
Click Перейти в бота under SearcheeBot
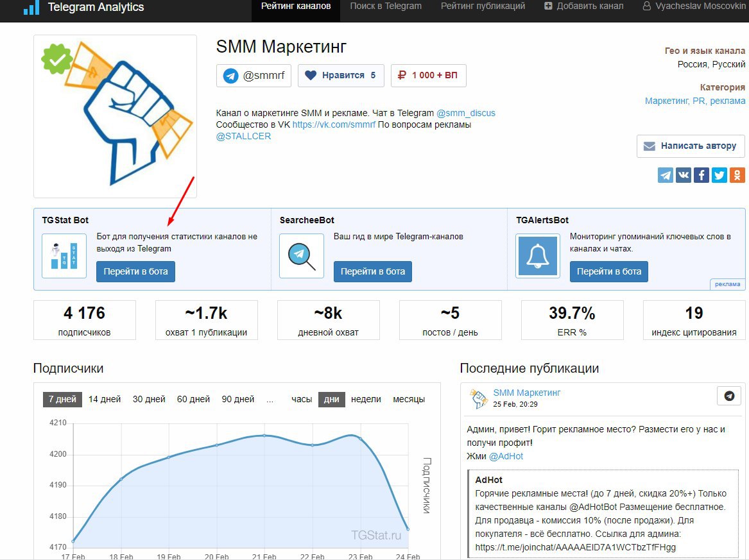[373, 271]
